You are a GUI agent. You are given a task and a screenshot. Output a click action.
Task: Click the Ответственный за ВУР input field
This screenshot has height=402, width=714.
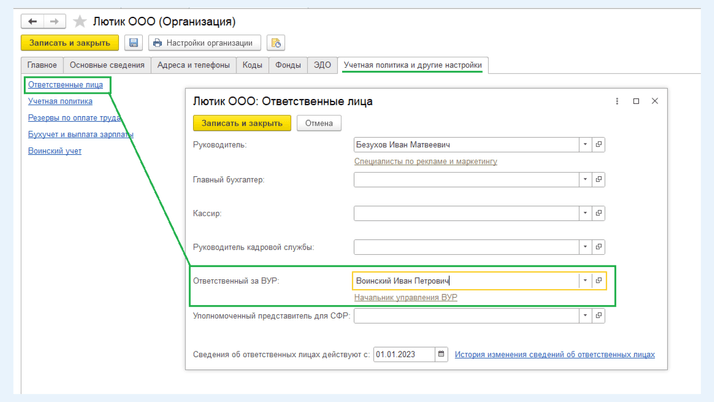pos(465,281)
